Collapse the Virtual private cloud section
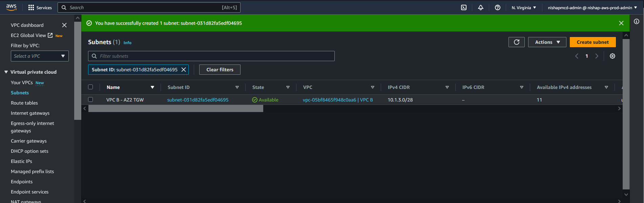This screenshot has height=203, width=644. [x=6, y=72]
